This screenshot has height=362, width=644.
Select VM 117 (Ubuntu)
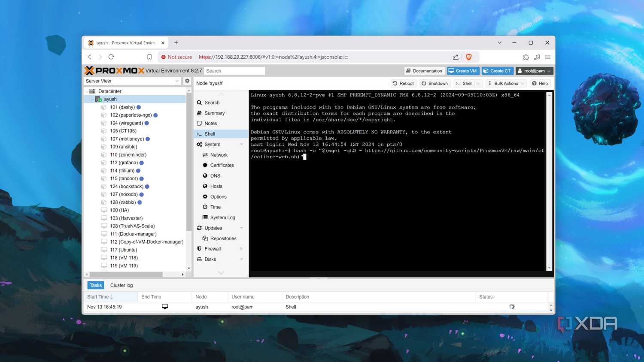coord(123,250)
